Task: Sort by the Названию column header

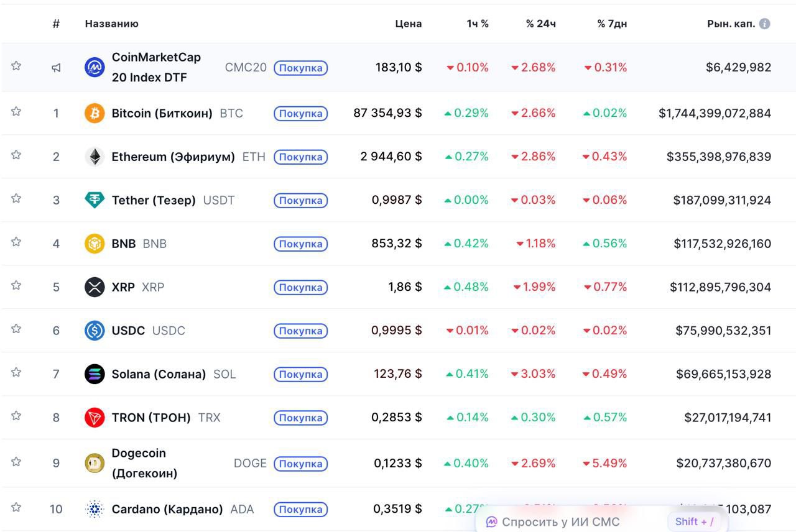Action: point(112,24)
